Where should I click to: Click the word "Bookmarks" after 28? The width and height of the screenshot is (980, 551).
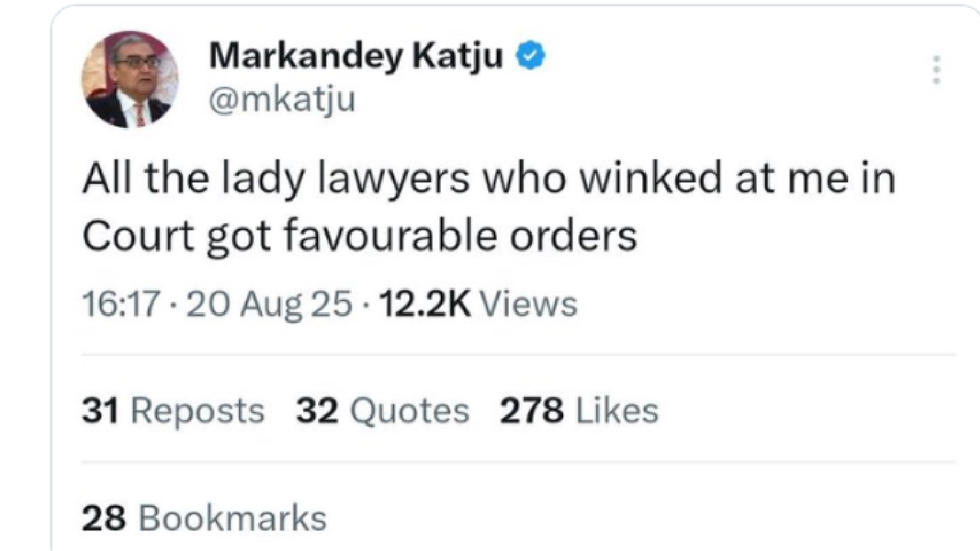[233, 518]
